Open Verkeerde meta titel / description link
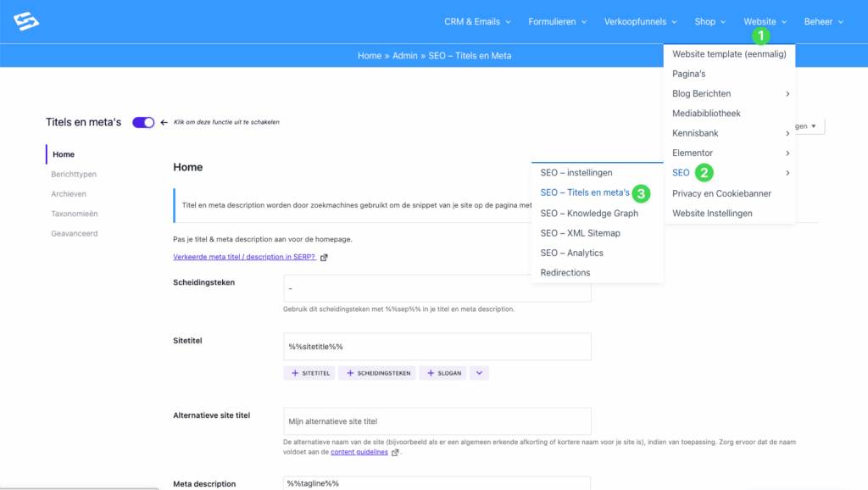The height and width of the screenshot is (490, 868). (244, 258)
